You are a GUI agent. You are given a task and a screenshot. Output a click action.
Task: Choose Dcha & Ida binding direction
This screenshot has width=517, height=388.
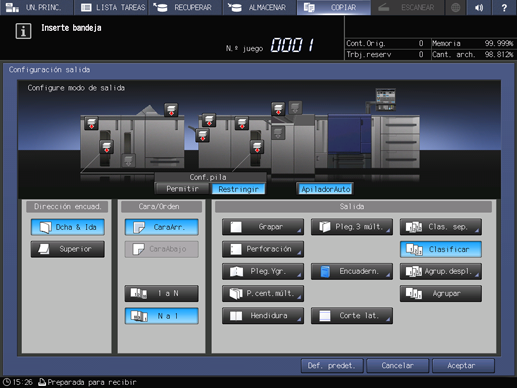(x=68, y=227)
